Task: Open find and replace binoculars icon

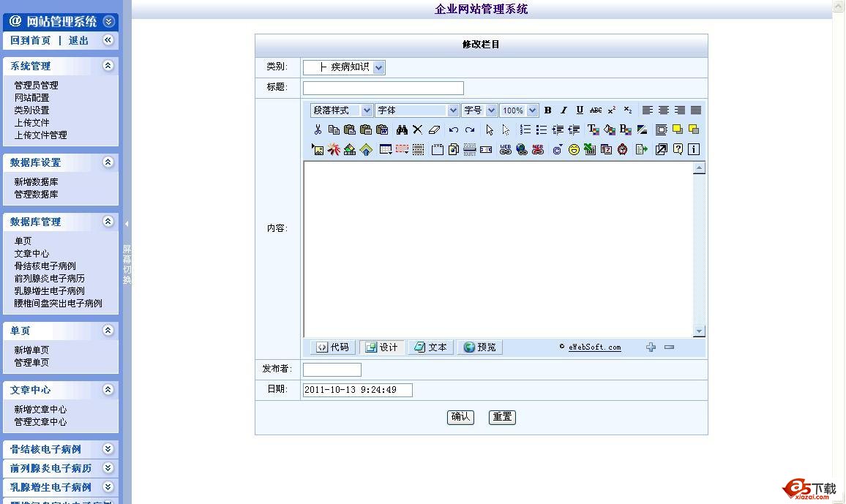Action: coord(402,129)
